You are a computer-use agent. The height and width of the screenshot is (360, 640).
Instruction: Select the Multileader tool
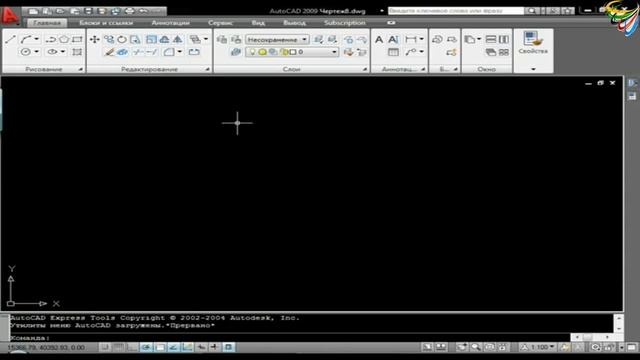tap(411, 52)
